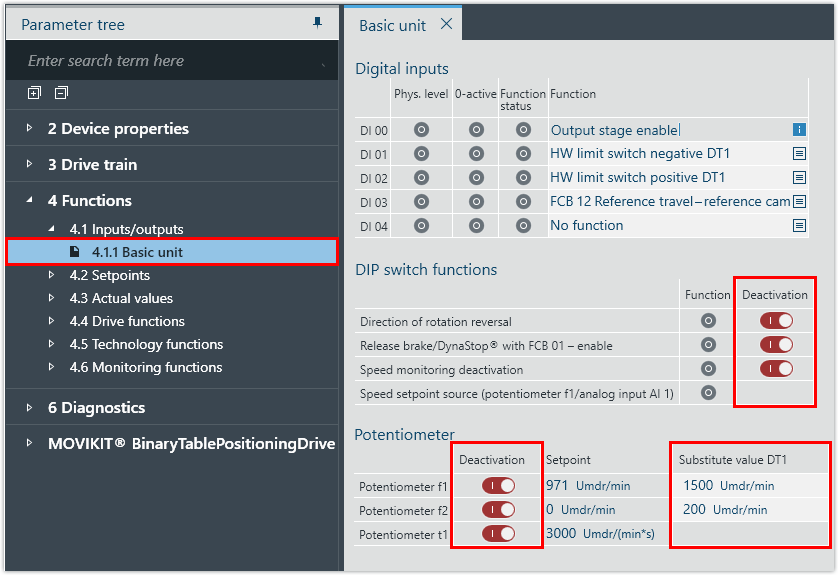Toggle Potentiometer f1 deactivation switch
The image size is (838, 575).
[x=498, y=486]
